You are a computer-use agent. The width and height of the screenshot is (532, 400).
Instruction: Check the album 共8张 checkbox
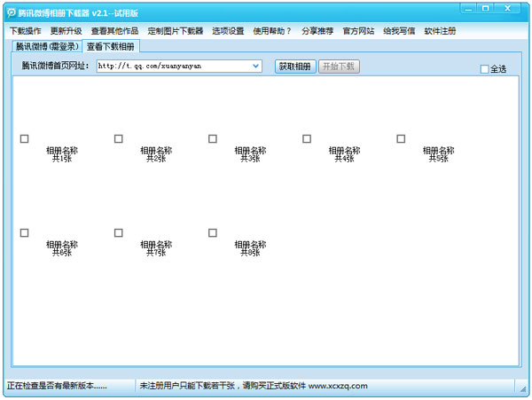tap(213, 232)
